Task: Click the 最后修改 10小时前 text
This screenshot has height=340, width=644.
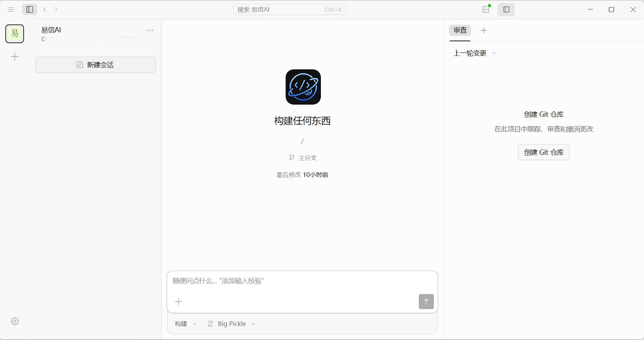Action: click(x=302, y=175)
